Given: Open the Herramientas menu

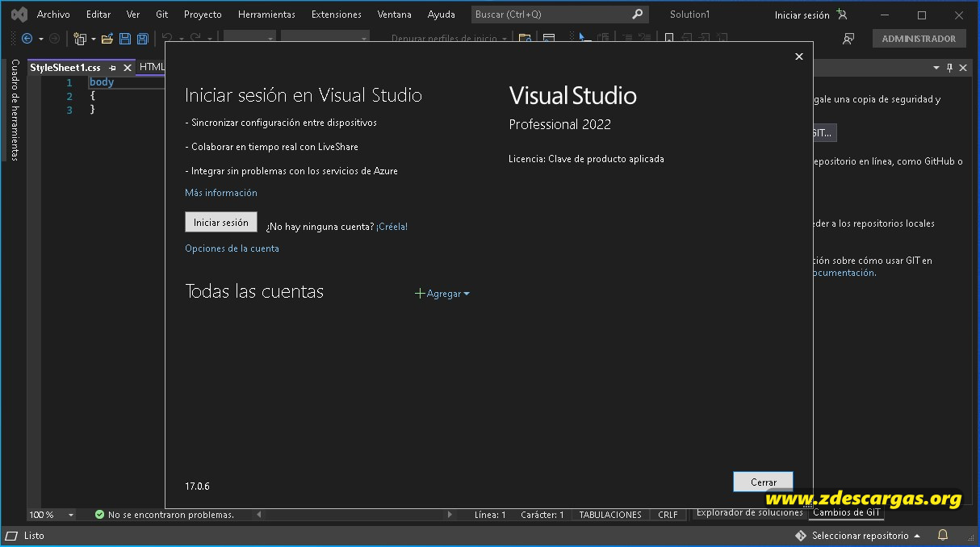Looking at the screenshot, I should click(266, 15).
